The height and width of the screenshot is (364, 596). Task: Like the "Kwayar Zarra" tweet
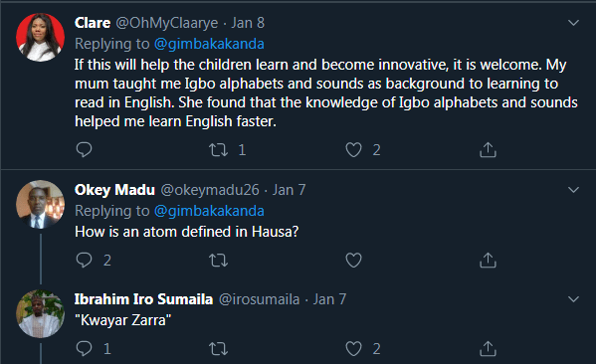[353, 348]
